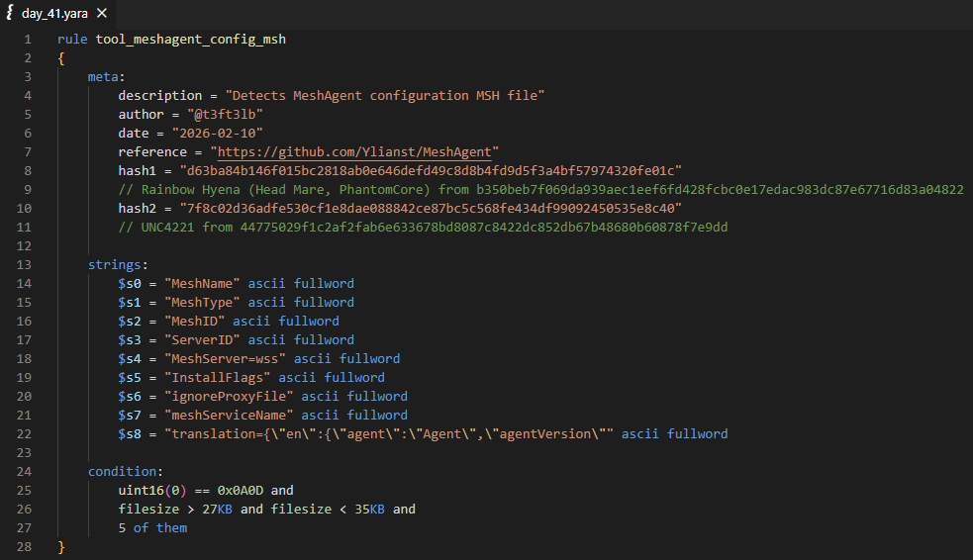Image resolution: width=973 pixels, height=560 pixels.
Task: Click the 'meshServiceName' string on line 21
Action: point(229,415)
